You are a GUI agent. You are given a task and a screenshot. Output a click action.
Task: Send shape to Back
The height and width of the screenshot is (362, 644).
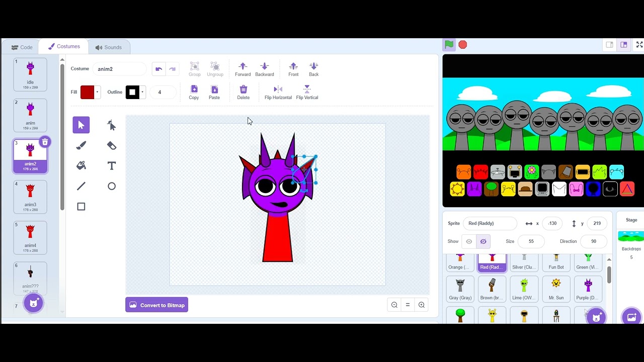tap(313, 69)
